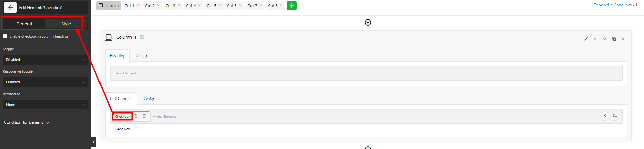Collapse the left sidebar panel
644x149 pixels.
coord(94,142)
